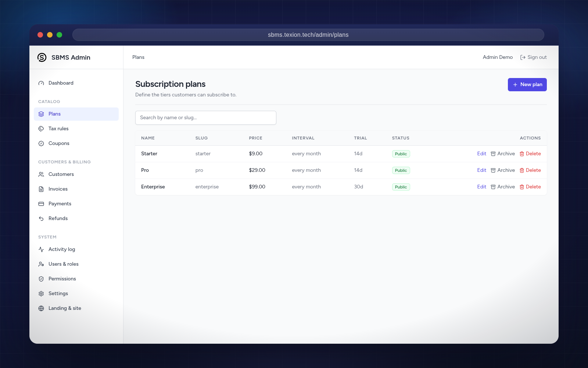Go to Tax rules in sidebar

[76, 129]
